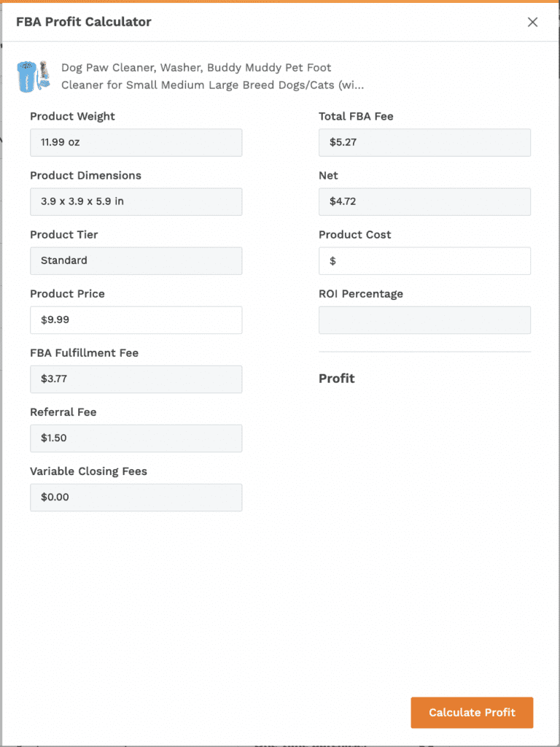Click the dog paw cleaner product thumbnail

point(33,76)
